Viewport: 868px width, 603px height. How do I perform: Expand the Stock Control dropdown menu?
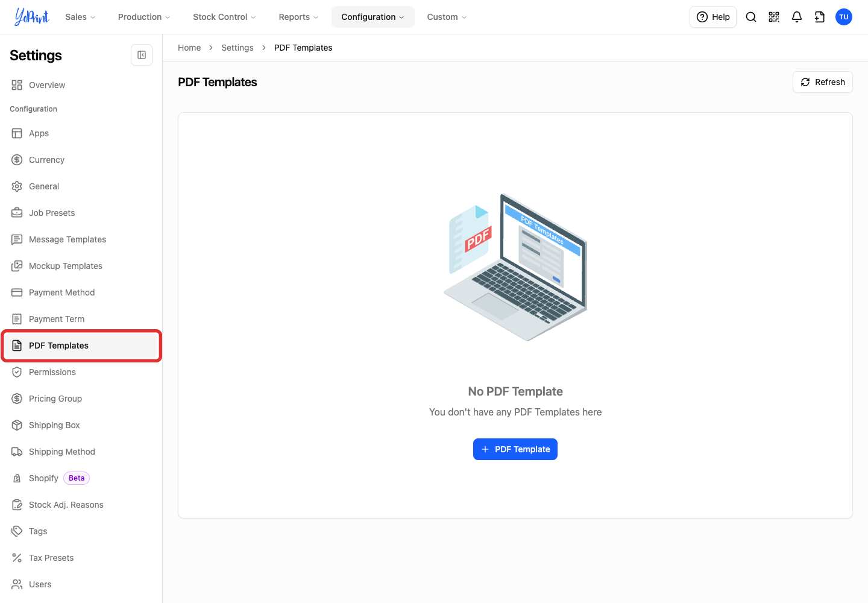(x=224, y=17)
